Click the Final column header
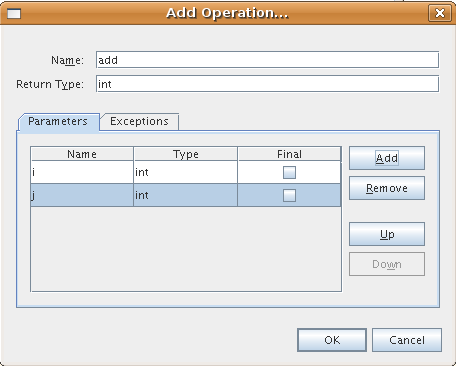 pos(289,154)
